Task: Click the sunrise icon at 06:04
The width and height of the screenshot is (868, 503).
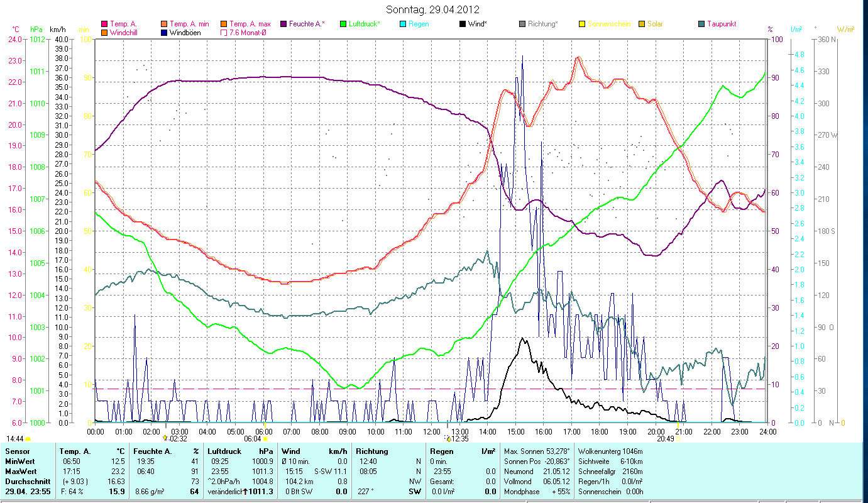Action: coord(265,439)
